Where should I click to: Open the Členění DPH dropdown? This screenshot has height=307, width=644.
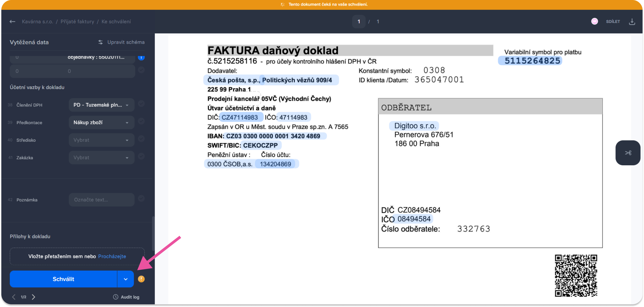click(101, 105)
